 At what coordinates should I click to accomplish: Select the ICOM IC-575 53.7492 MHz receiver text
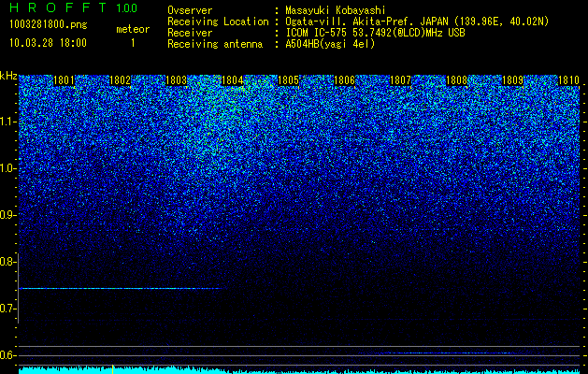(x=375, y=33)
